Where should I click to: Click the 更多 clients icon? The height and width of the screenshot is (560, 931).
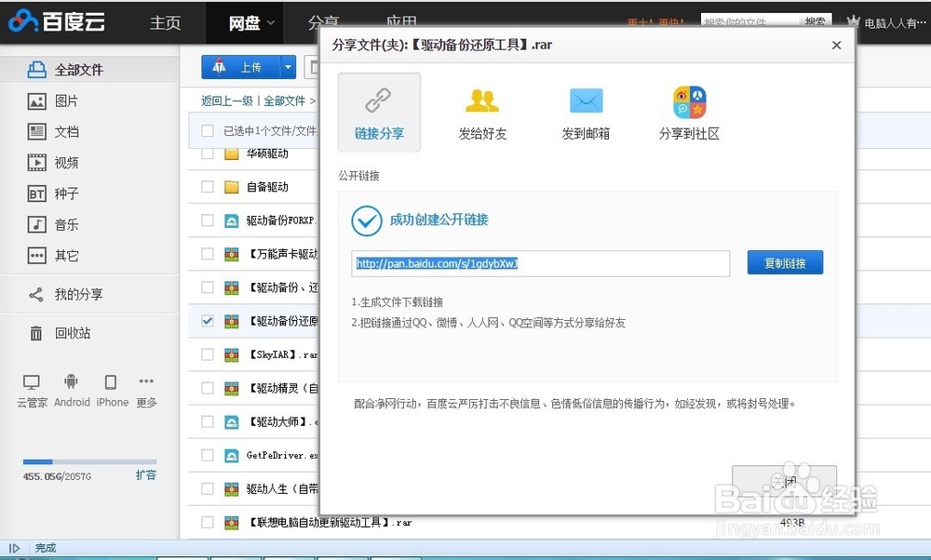[x=146, y=380]
